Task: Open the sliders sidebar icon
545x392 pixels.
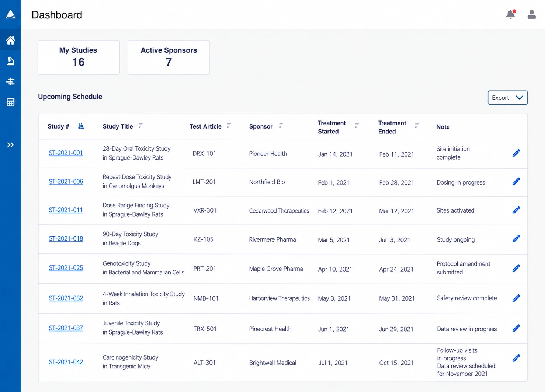Action: pyautogui.click(x=11, y=81)
